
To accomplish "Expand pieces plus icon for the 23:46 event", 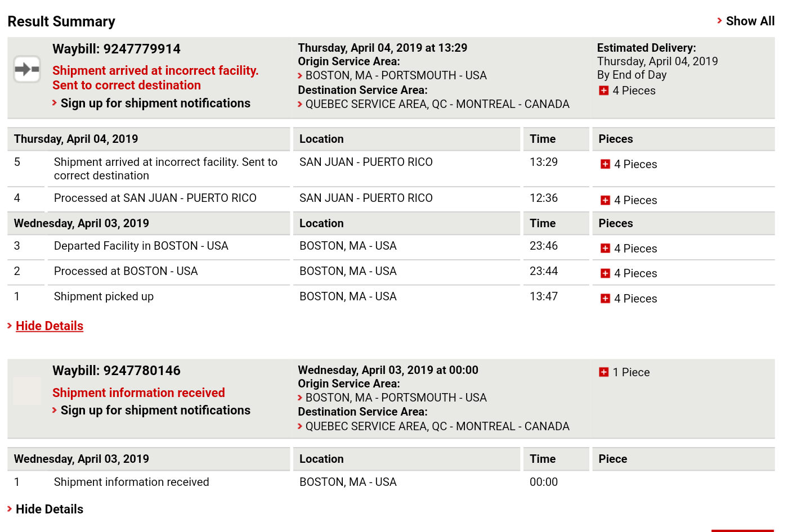I will tap(606, 249).
